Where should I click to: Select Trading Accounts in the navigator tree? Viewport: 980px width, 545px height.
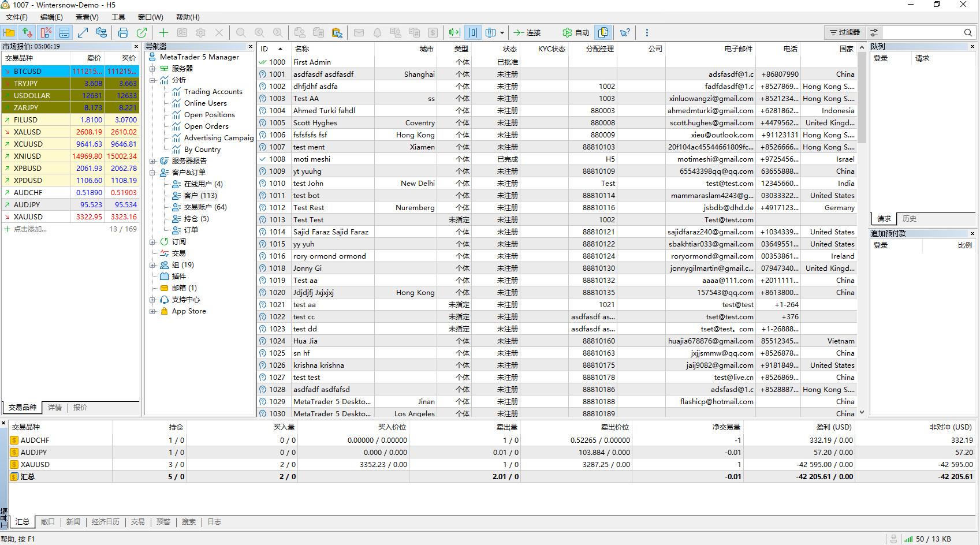point(213,91)
